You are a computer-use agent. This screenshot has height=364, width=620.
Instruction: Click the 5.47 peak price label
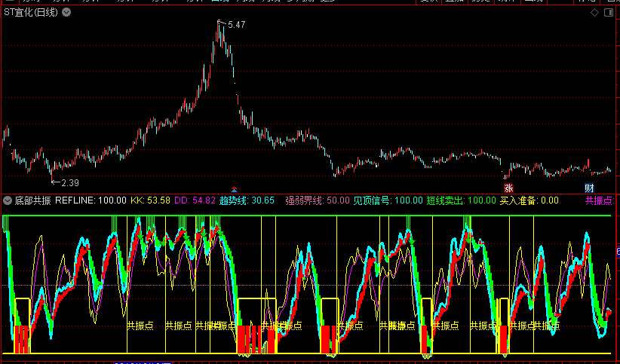coord(236,25)
